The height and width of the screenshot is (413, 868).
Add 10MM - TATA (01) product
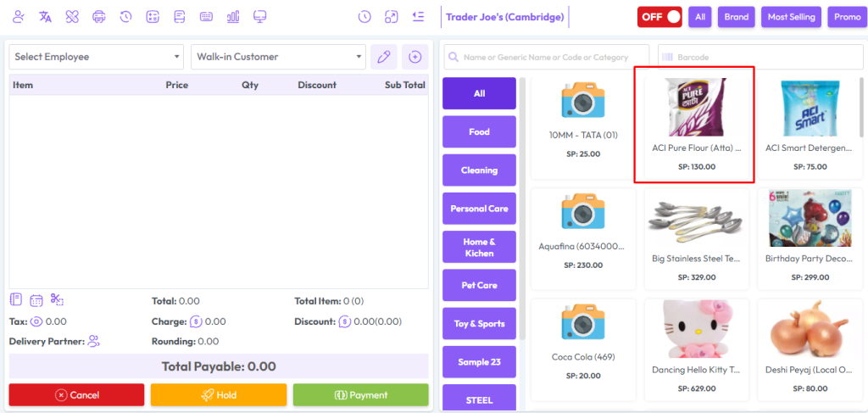tap(583, 128)
